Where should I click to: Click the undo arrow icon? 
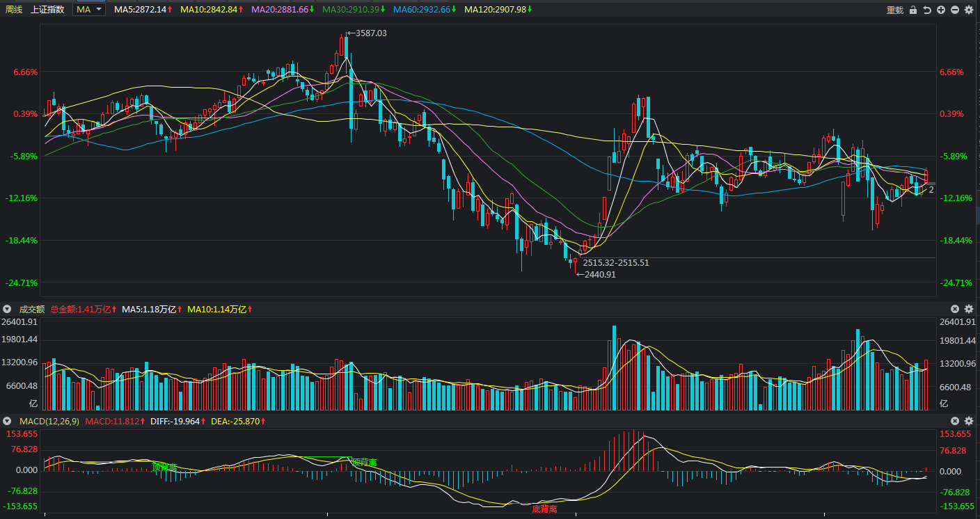(927, 10)
